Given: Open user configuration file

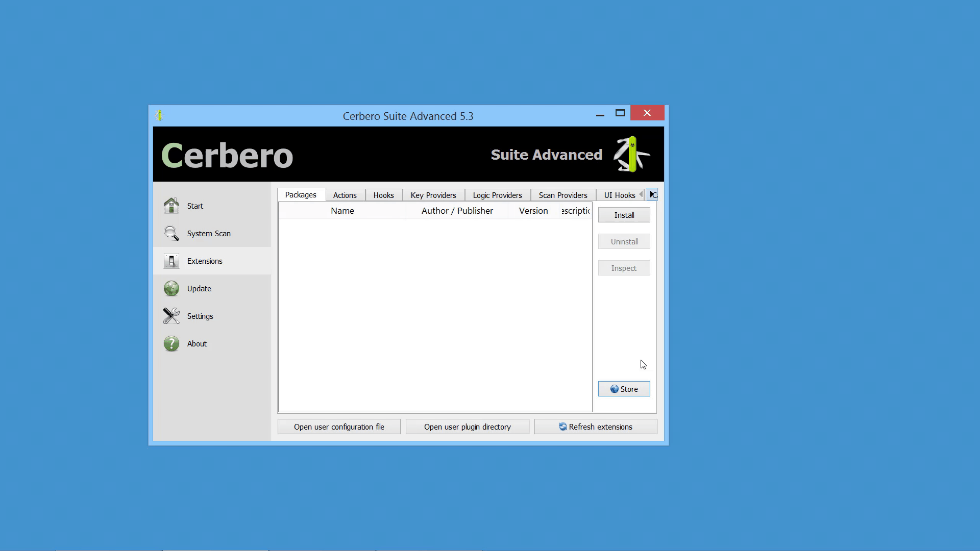Looking at the screenshot, I should (339, 427).
